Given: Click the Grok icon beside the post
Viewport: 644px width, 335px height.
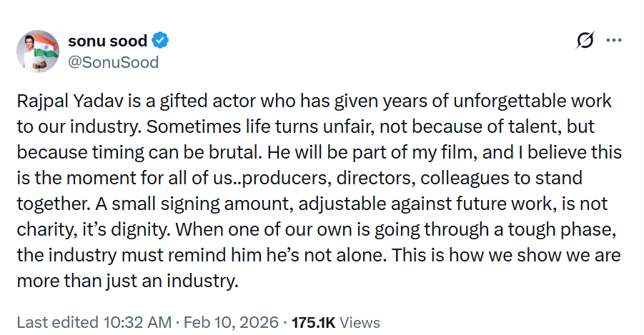Looking at the screenshot, I should click(585, 41).
